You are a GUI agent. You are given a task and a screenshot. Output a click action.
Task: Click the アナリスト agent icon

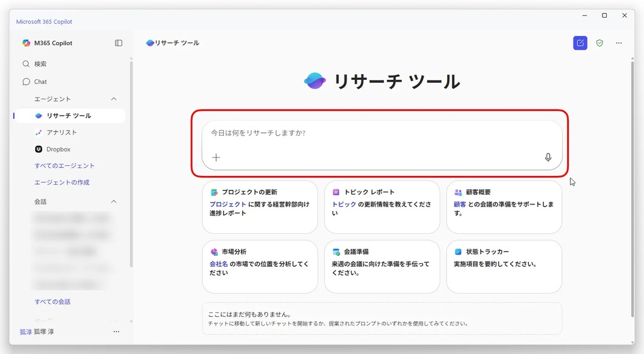[38, 132]
